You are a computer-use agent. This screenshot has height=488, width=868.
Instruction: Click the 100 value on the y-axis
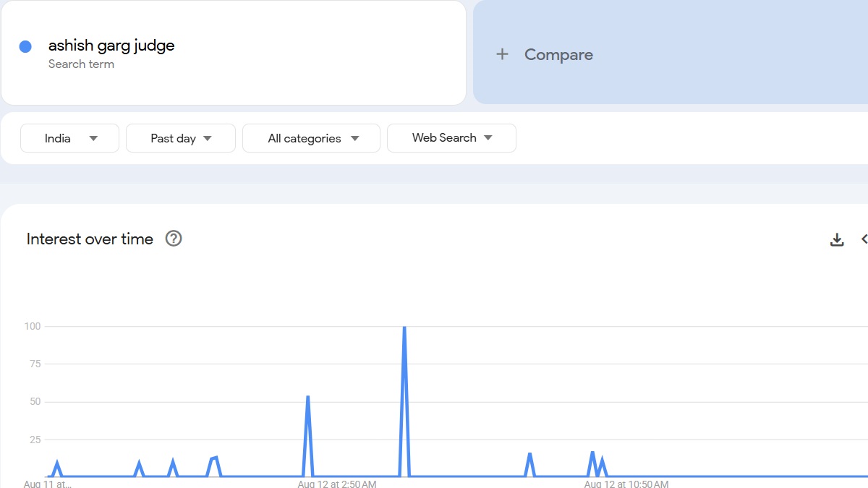(33, 327)
